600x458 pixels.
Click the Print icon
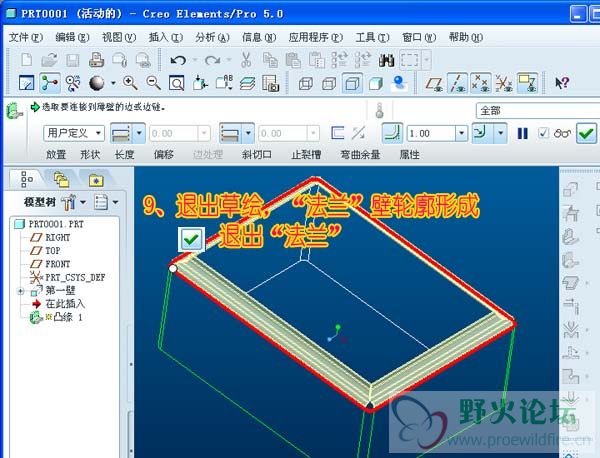coord(96,60)
